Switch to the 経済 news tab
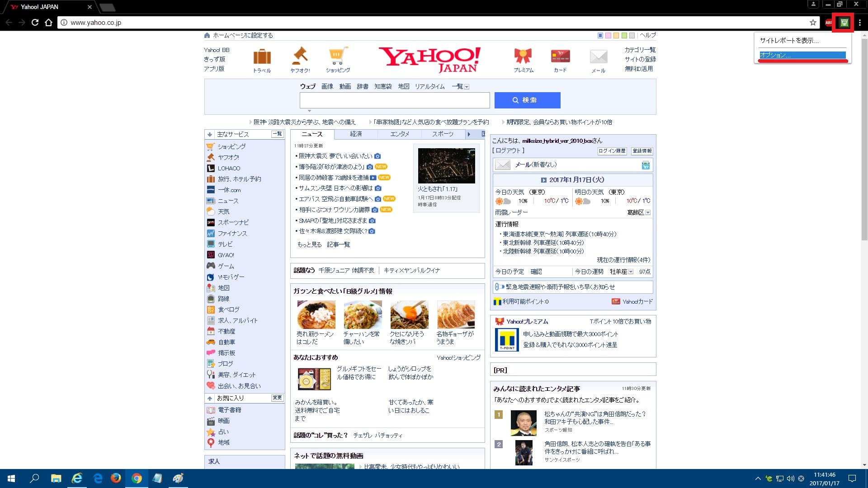 pos(356,134)
